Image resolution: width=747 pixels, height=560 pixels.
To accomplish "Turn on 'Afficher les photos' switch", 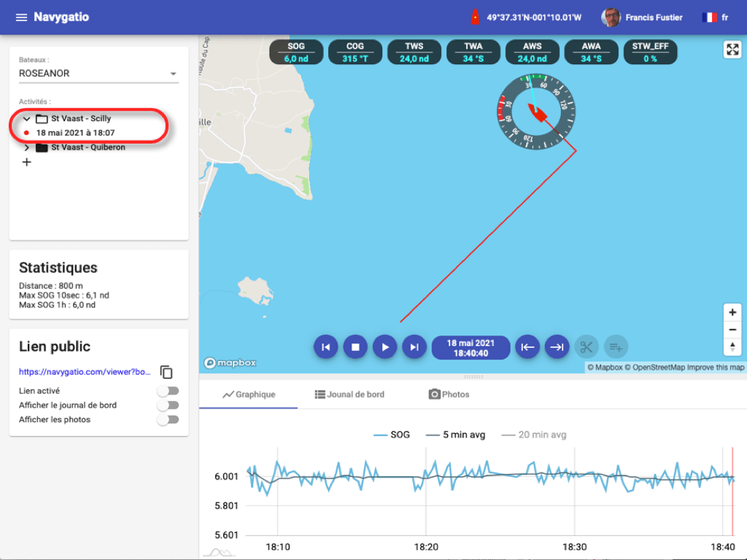I will click(x=168, y=420).
